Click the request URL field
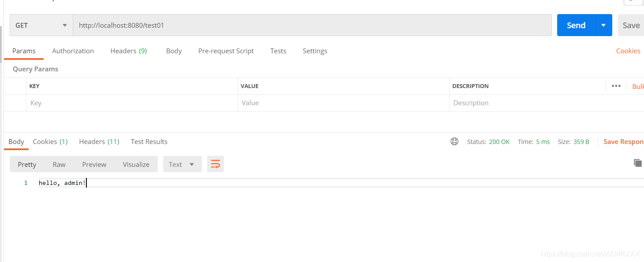The height and width of the screenshot is (262, 644). point(312,25)
